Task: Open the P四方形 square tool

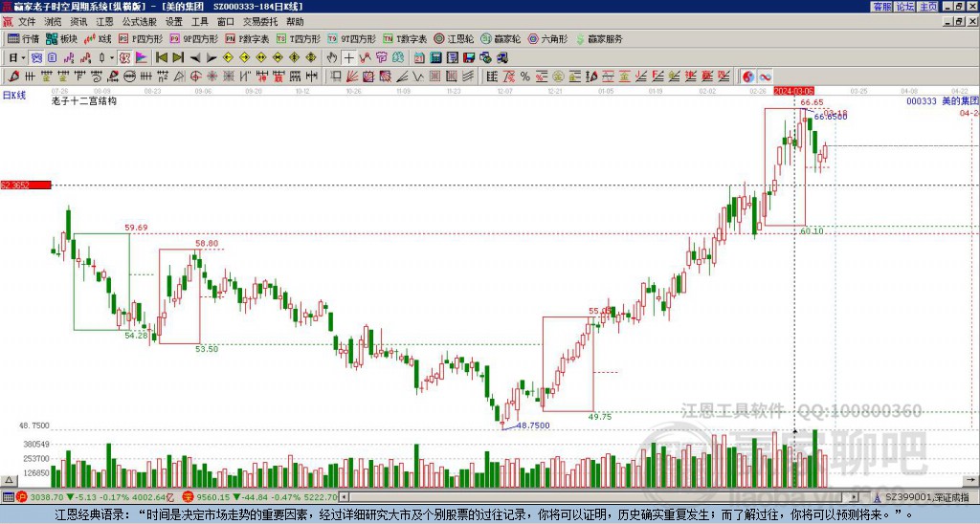Action: (141, 38)
